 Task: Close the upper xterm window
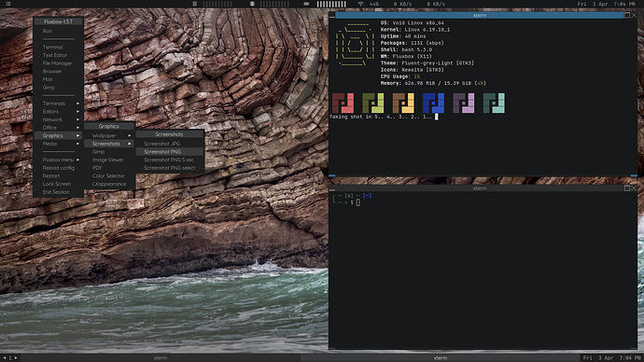(634, 15)
